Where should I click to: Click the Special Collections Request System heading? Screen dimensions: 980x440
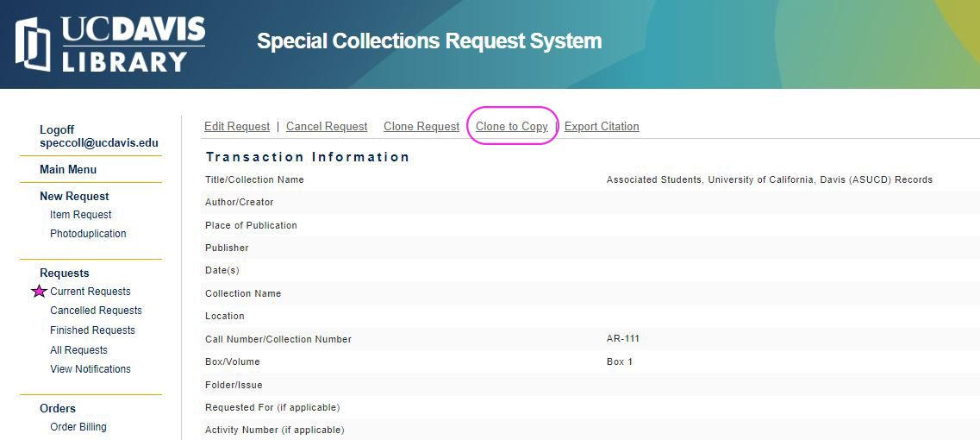(429, 41)
